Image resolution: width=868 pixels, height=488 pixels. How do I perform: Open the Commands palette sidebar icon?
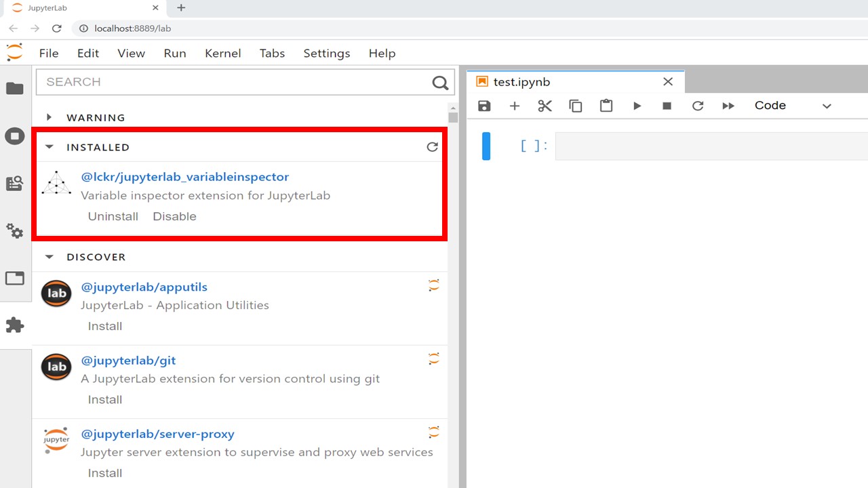[x=15, y=183]
